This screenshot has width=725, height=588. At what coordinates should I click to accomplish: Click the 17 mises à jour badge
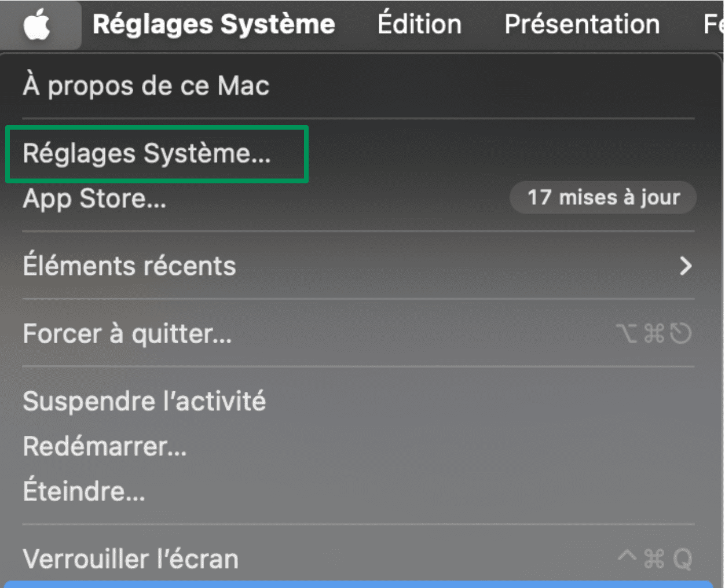click(x=602, y=197)
